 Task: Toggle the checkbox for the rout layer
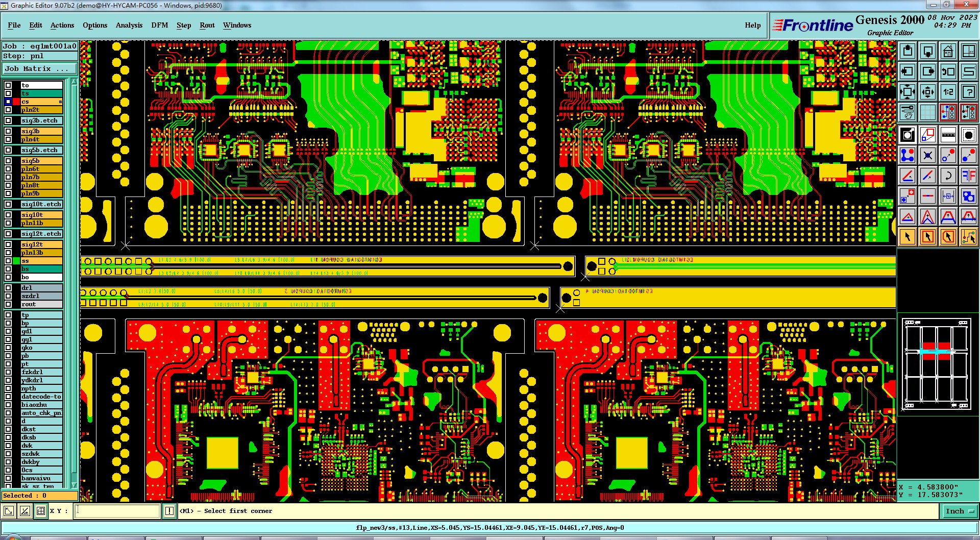click(8, 304)
